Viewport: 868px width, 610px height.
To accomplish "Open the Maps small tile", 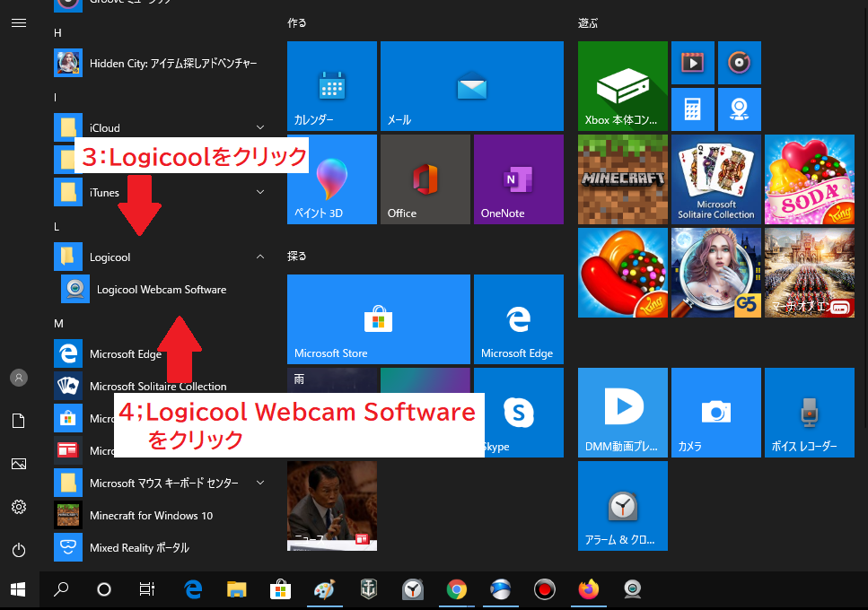I will pyautogui.click(x=740, y=109).
